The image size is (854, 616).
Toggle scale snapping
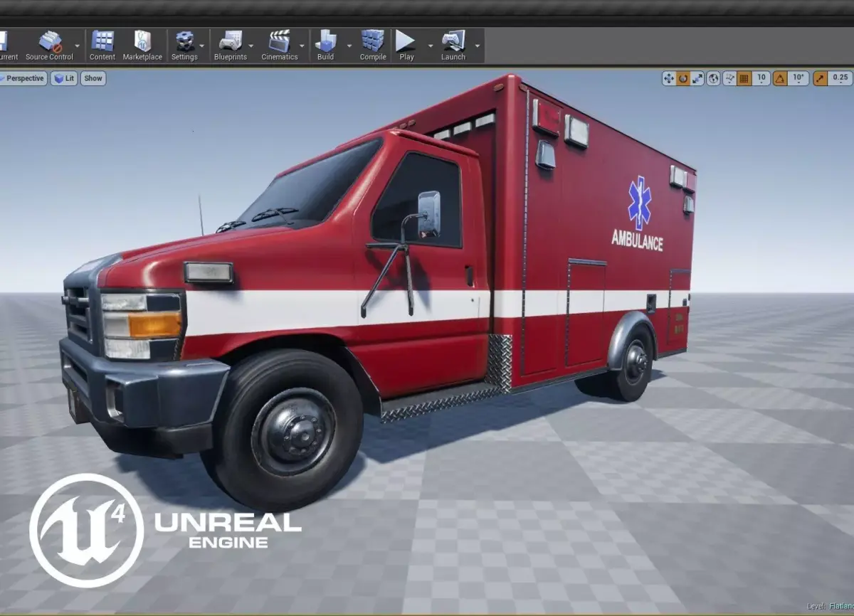coord(821,78)
